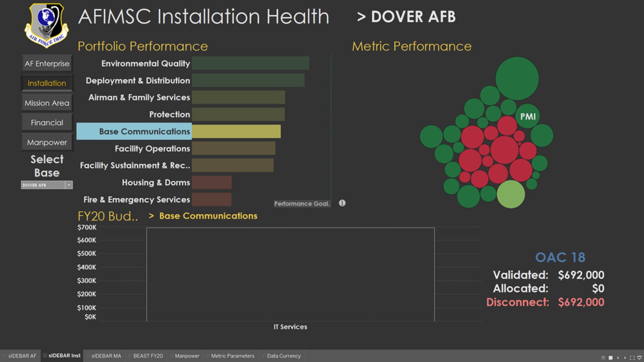The width and height of the screenshot is (644, 362).
Task: Click the Financial sidebar button
Action: click(47, 122)
